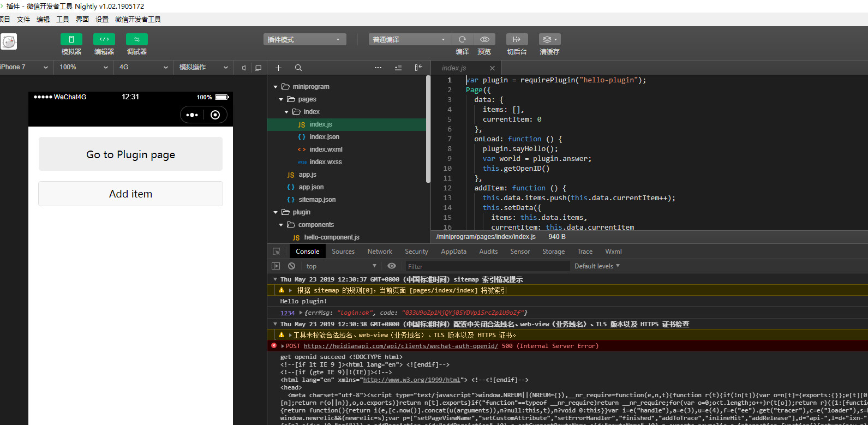The image size is (868, 425).
Task: Click the simulator capsule close circle
Action: [x=215, y=115]
